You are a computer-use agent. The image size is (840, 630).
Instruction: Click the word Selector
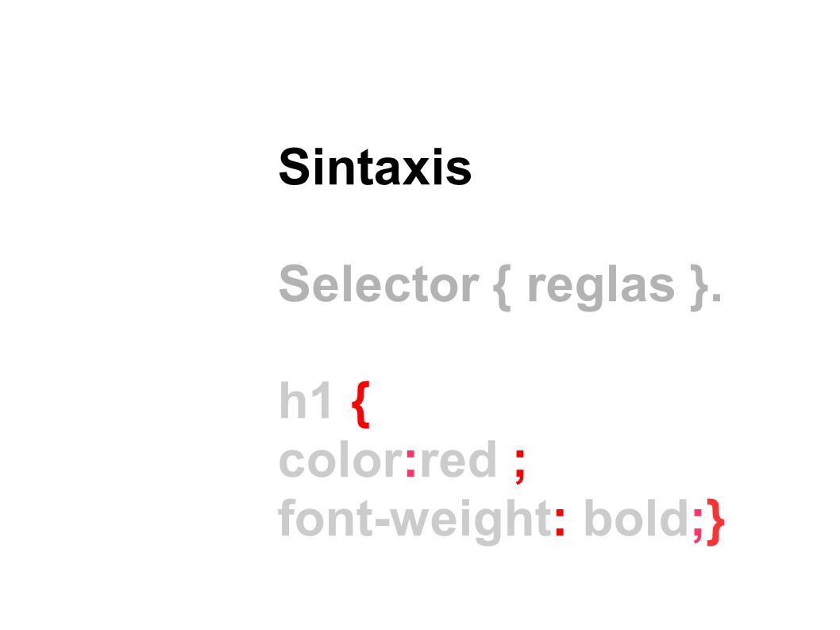pyautogui.click(x=379, y=284)
